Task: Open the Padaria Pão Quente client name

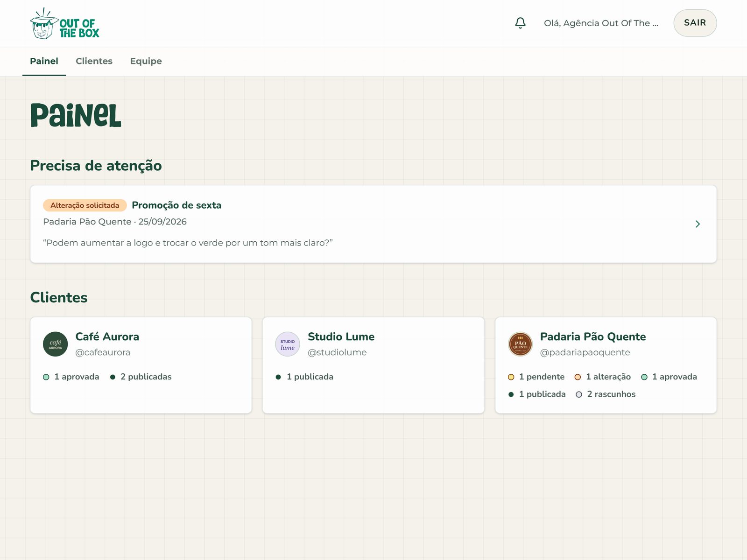Action: click(x=593, y=336)
